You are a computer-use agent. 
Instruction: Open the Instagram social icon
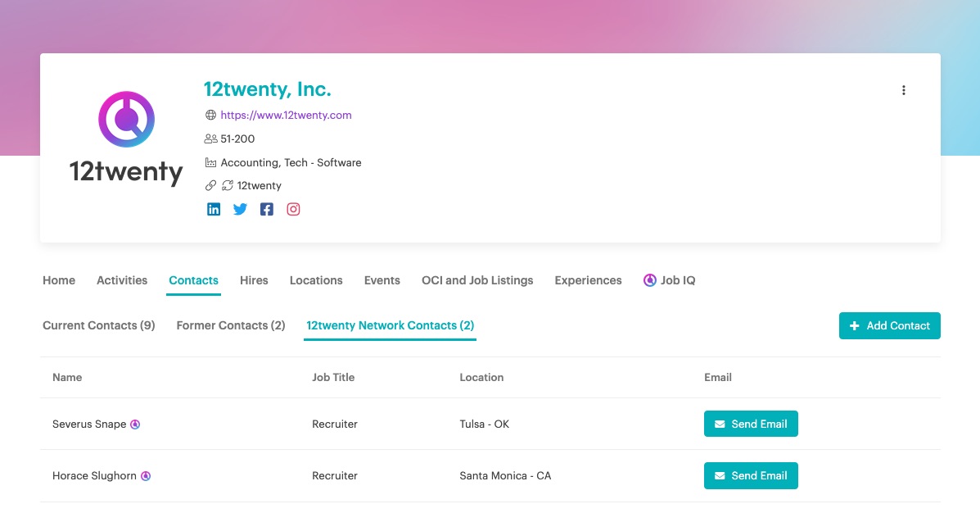[293, 210]
